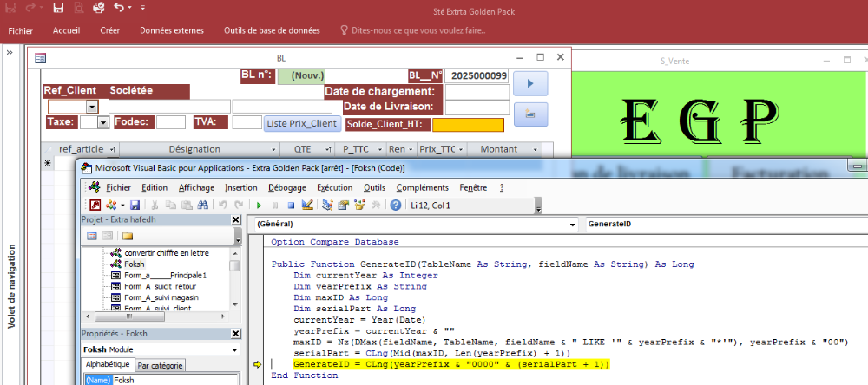Viewport: 868px width, 385px height.
Task: Open the Débogage menu
Action: (286, 187)
